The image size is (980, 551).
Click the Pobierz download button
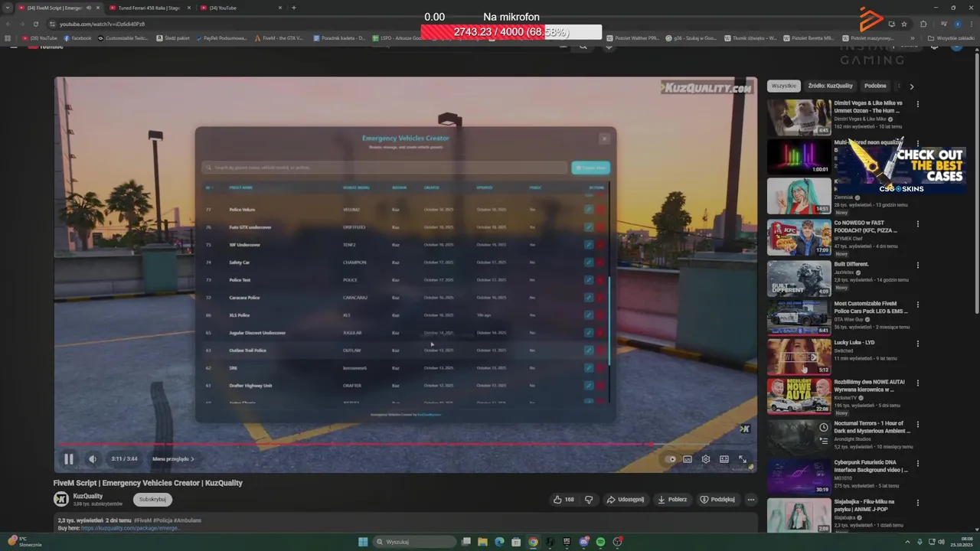[672, 500]
